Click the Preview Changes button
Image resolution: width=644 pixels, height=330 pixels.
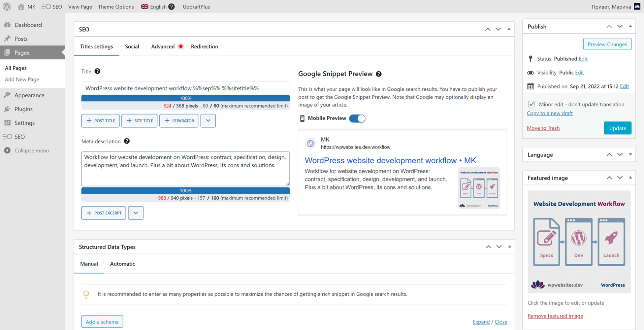(x=607, y=44)
